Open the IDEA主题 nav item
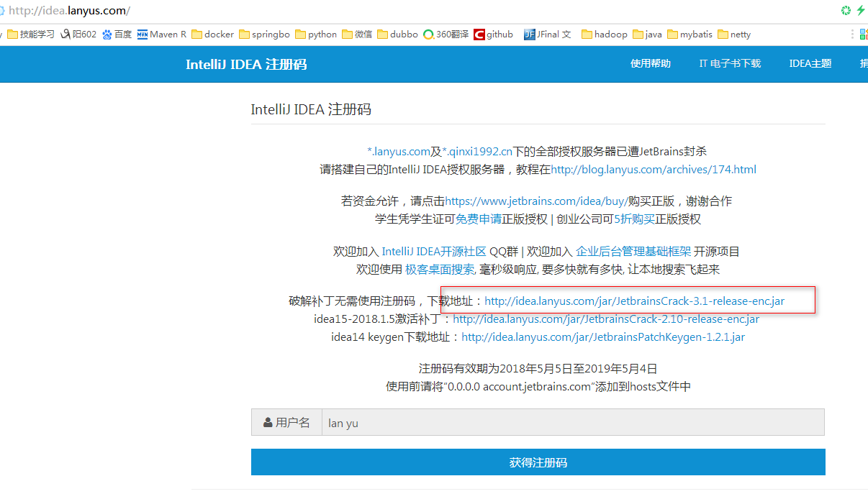Viewport: 868px width, 494px height. (810, 63)
